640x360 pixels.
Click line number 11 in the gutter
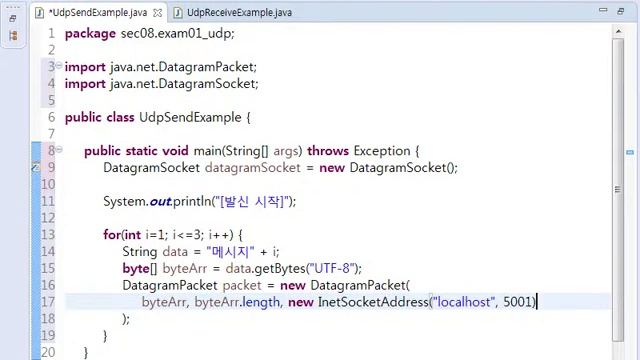tap(48, 201)
